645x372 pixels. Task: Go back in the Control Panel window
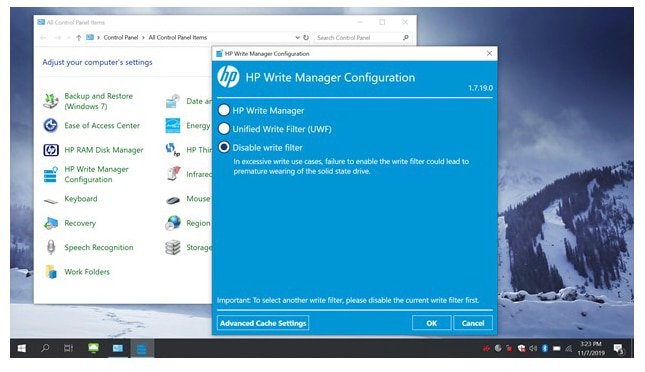tap(43, 37)
